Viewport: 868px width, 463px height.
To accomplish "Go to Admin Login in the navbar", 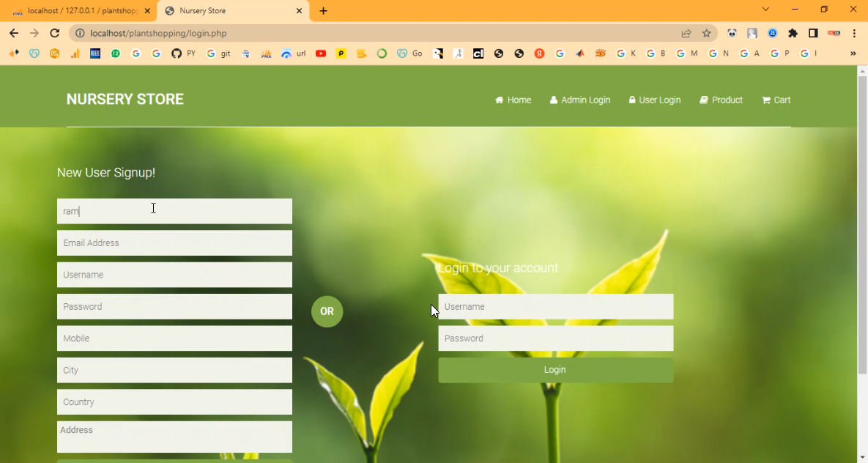I will click(x=579, y=100).
